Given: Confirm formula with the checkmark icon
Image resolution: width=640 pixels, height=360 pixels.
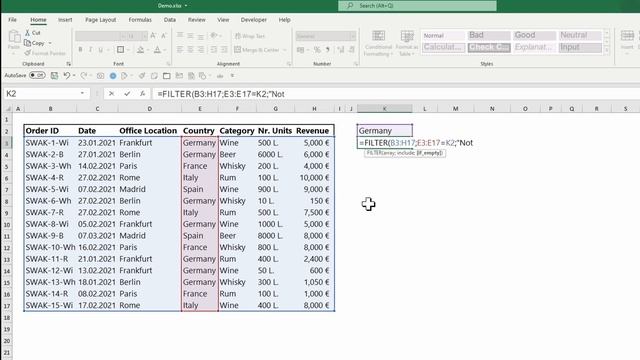Looking at the screenshot, I should tap(127, 94).
